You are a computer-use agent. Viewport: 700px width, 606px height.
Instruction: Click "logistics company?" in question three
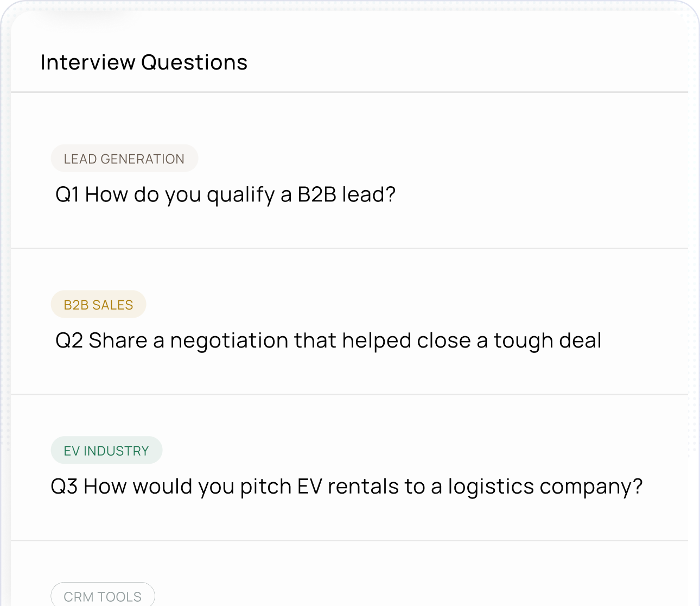(x=545, y=487)
